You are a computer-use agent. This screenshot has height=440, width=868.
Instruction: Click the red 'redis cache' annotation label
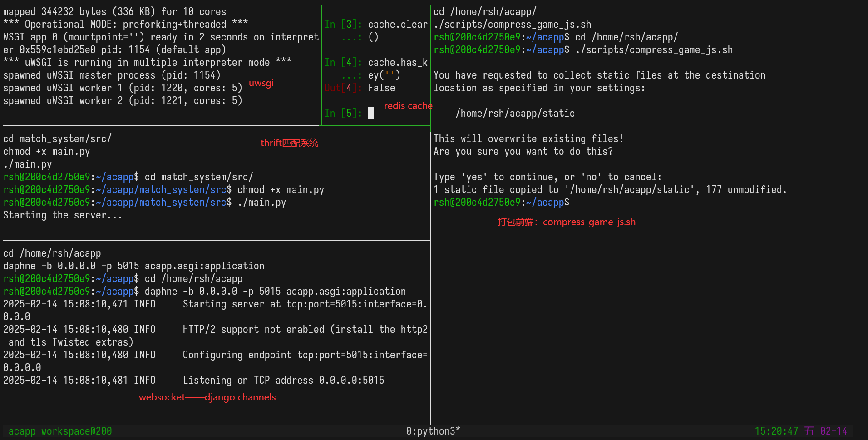pyautogui.click(x=408, y=106)
